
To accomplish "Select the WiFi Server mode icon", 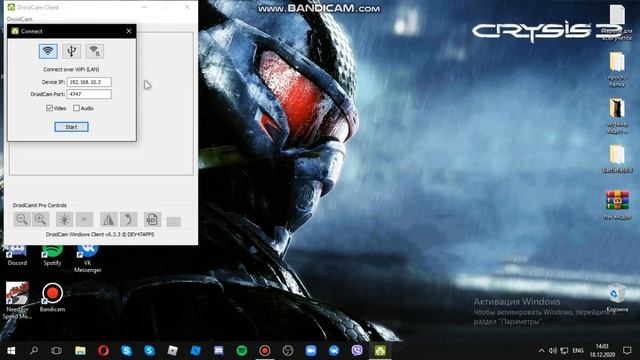I will [x=95, y=51].
